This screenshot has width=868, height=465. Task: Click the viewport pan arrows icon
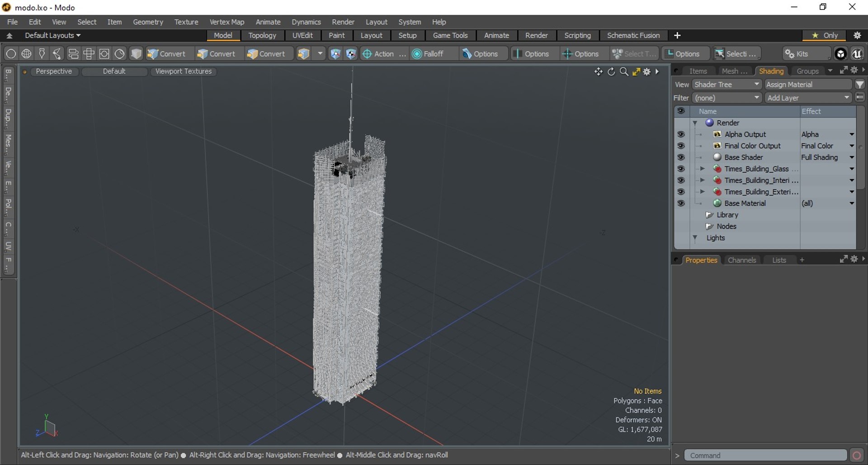[598, 71]
